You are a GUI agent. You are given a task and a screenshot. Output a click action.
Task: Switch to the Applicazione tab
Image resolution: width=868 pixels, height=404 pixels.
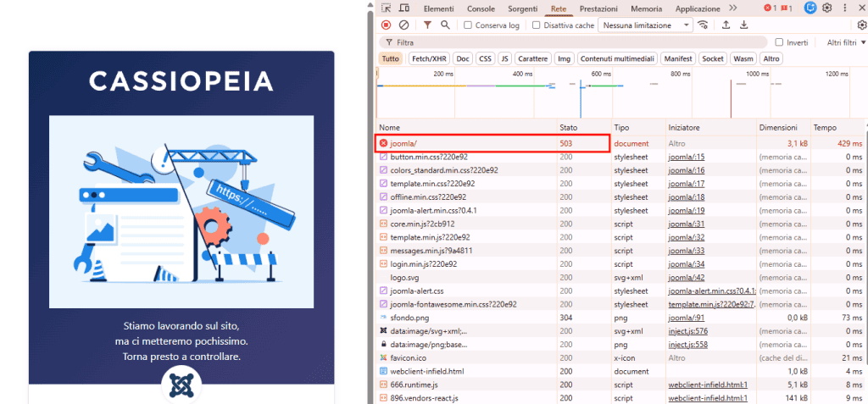click(698, 8)
